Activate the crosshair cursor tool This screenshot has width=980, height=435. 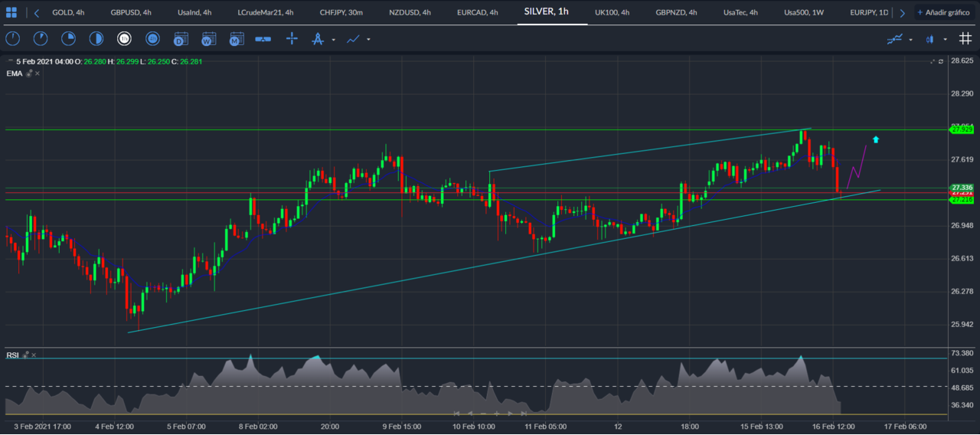(292, 39)
